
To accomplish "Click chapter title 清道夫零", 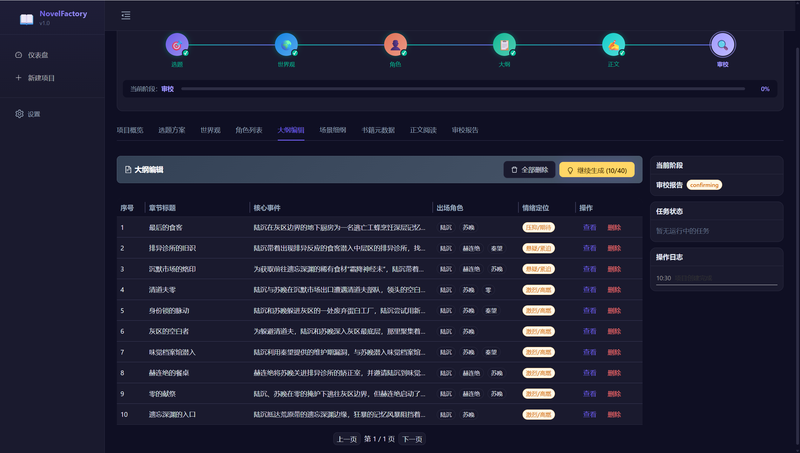I will point(162,290).
